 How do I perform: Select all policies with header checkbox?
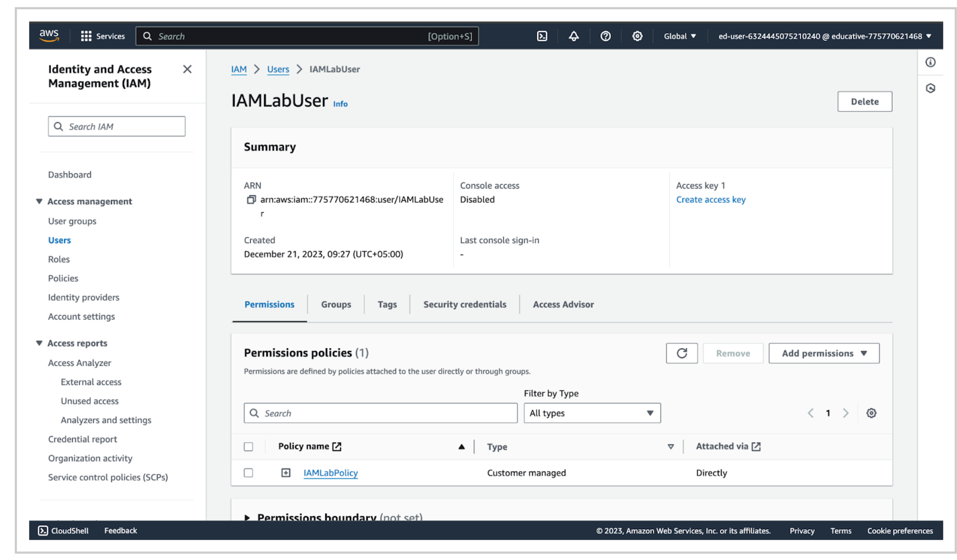click(248, 447)
